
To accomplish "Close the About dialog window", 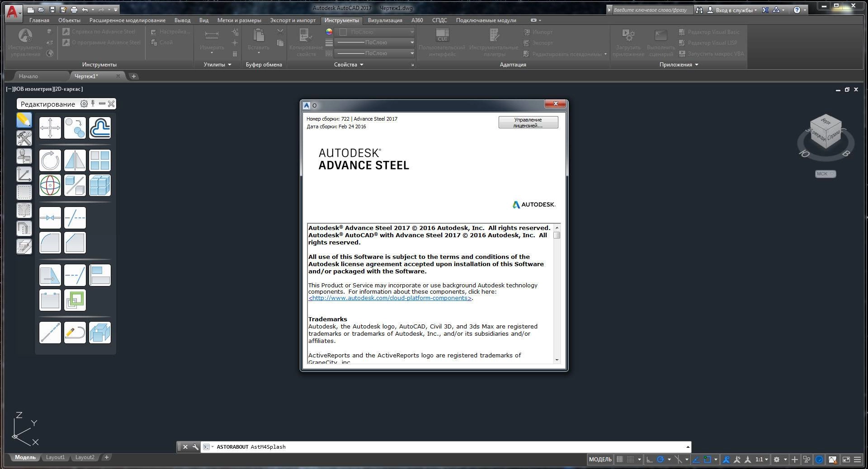I will tap(555, 104).
